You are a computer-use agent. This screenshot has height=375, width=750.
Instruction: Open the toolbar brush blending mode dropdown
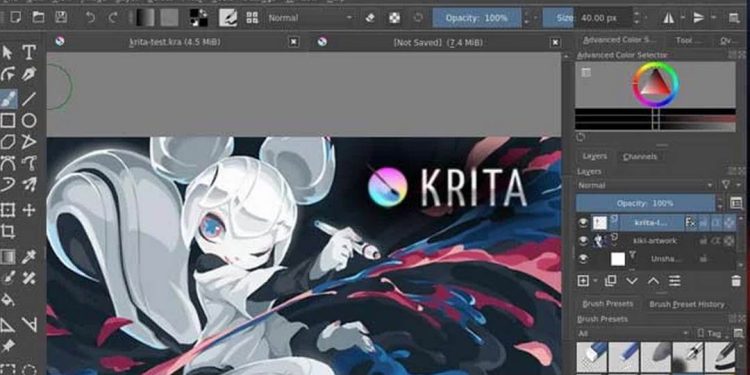point(309,18)
